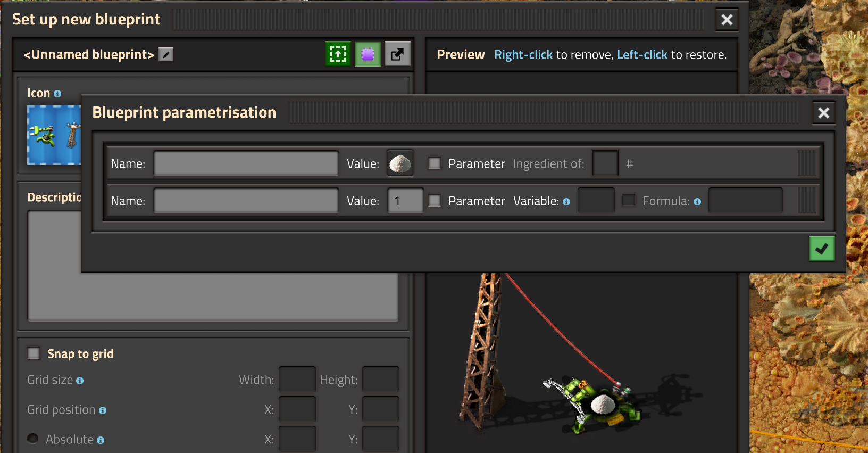Toggle the Snap to grid checkbox
Screen dimensions: 868x453
click(34, 353)
